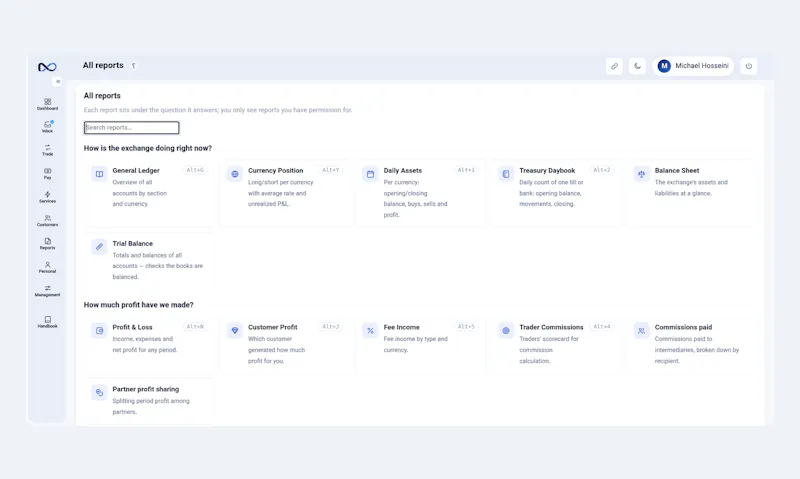
Task: Open the Michael Hosseini user profile
Action: (x=693, y=66)
